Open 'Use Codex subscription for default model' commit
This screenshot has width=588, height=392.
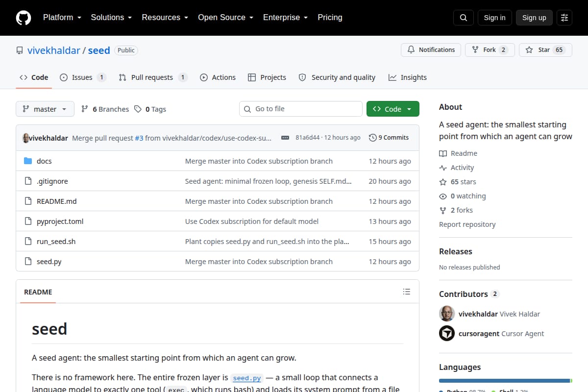click(252, 221)
